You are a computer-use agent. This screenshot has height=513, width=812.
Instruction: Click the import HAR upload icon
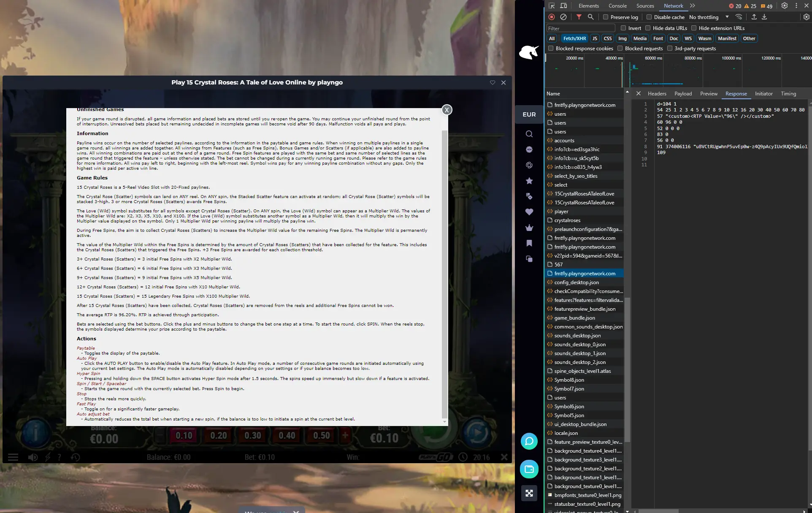pyautogui.click(x=754, y=17)
